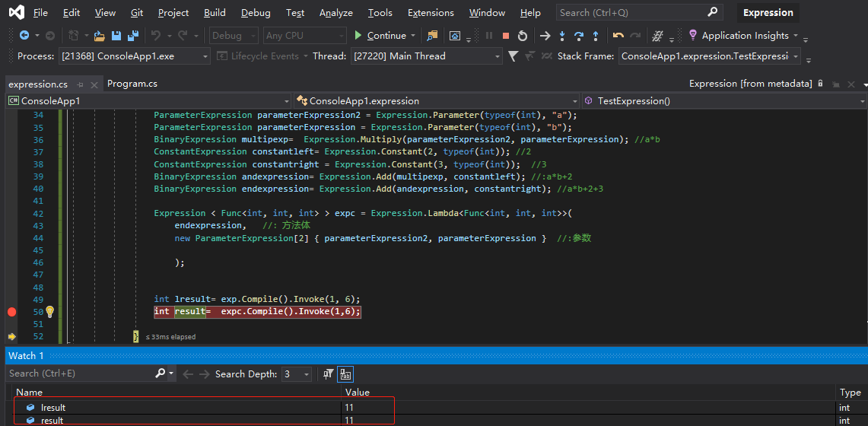
Task: Click the Save All icon
Action: 132,36
